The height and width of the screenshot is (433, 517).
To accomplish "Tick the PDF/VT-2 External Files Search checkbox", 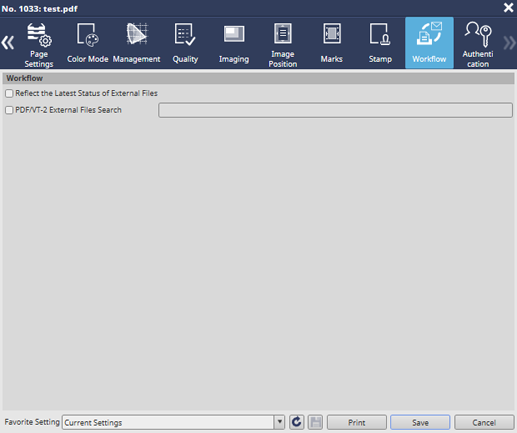I will point(9,110).
